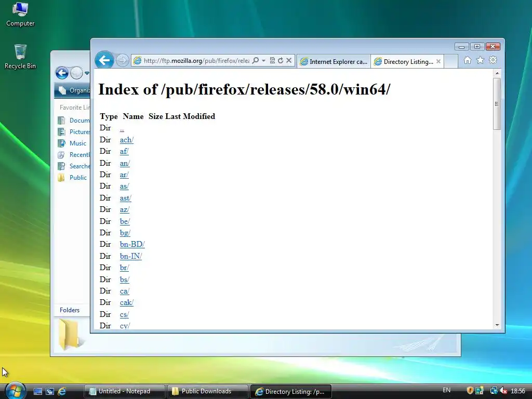Open the br/ directory link
This screenshot has width=532, height=399.
click(x=124, y=268)
